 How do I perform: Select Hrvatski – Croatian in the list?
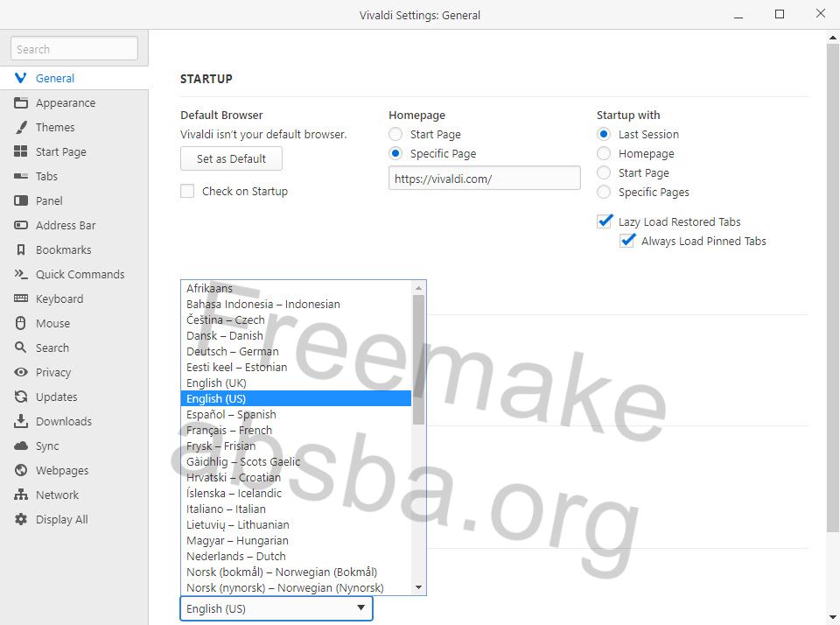click(297, 478)
